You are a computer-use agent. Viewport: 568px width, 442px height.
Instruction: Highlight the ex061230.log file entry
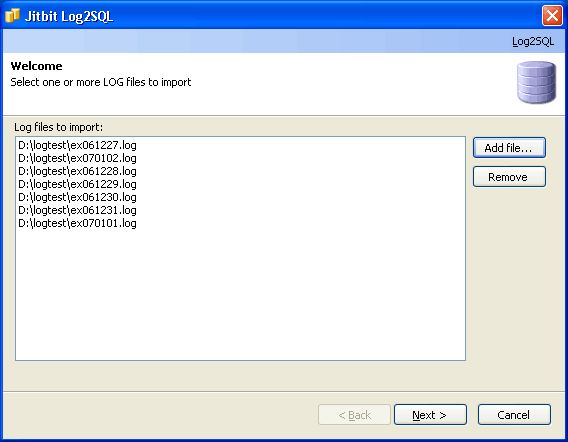[x=78, y=197]
